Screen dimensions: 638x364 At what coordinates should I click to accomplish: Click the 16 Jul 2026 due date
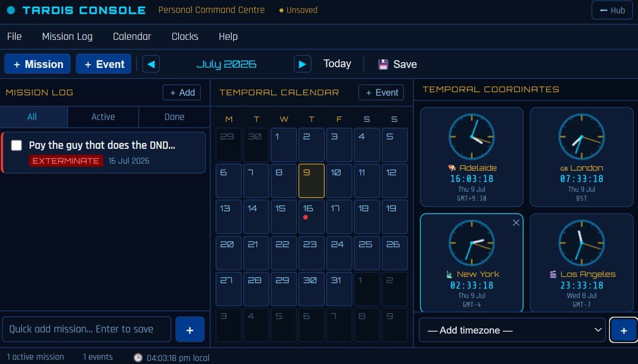[x=129, y=161]
